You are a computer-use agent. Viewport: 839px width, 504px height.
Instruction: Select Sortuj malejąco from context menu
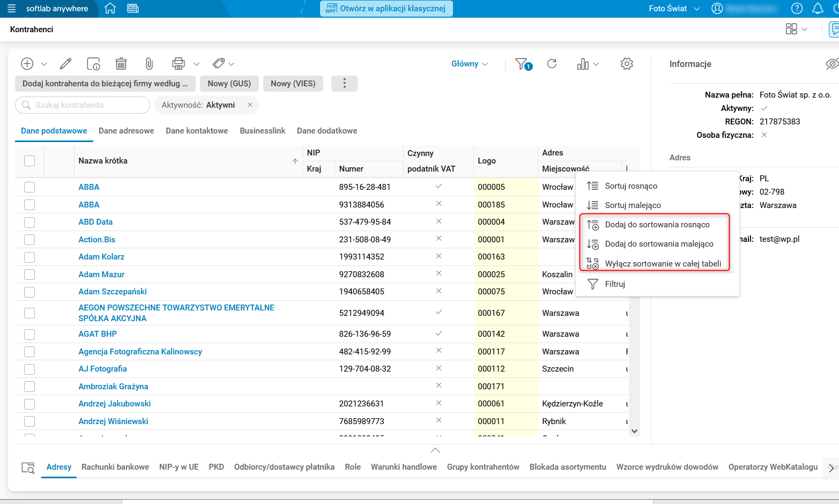(633, 205)
